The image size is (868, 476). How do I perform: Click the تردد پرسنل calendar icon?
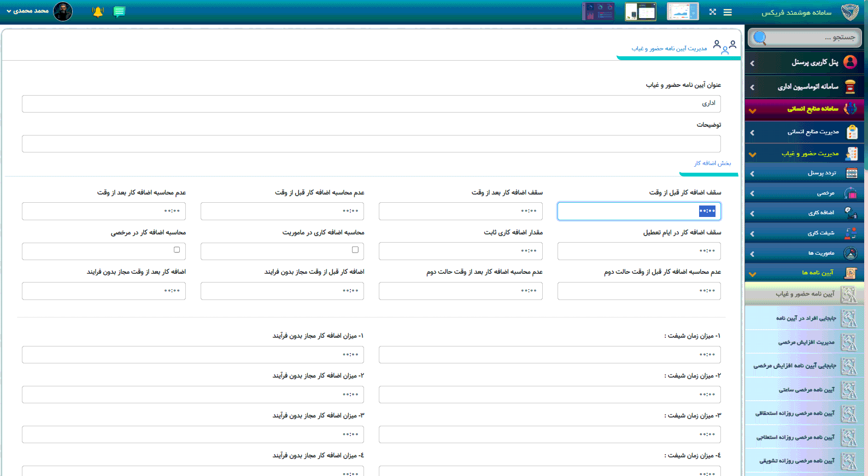[851, 174]
